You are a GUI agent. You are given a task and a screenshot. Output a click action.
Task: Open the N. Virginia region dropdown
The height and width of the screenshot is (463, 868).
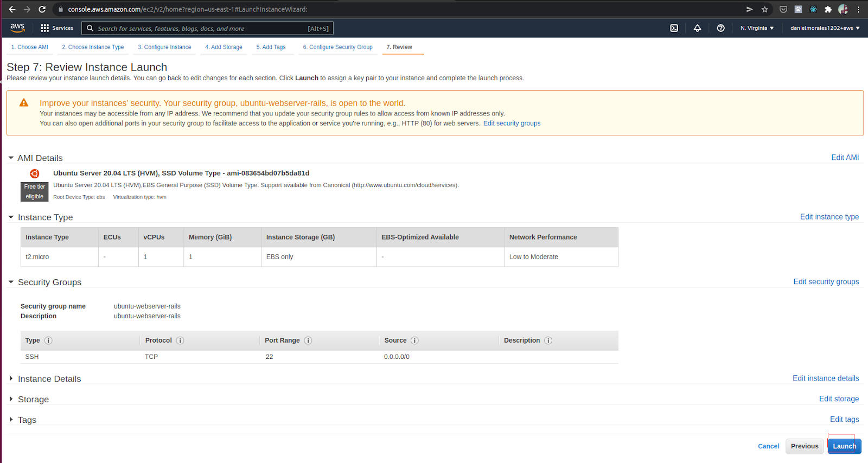757,28
